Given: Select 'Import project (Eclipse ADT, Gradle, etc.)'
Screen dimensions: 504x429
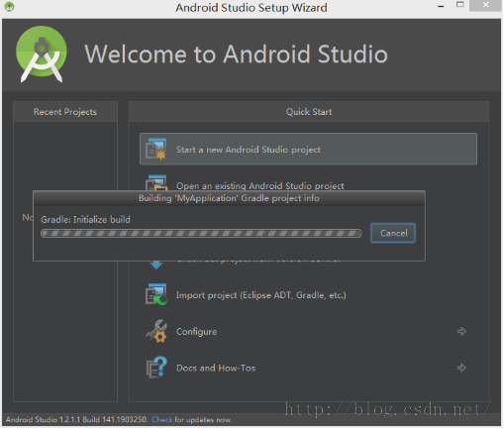Looking at the screenshot, I should pos(260,295).
